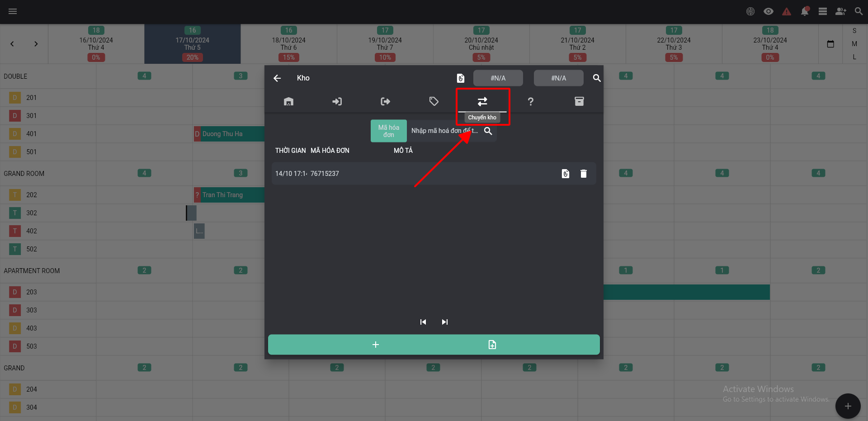Open the hamburger main menu

pyautogui.click(x=13, y=11)
